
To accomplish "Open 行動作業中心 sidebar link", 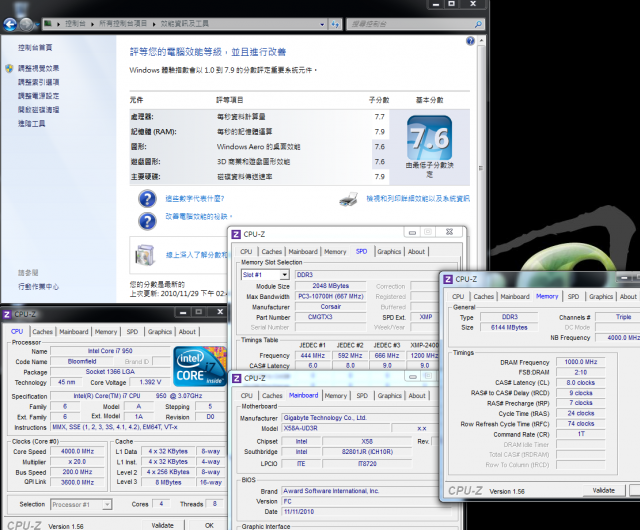I will 38,287.
